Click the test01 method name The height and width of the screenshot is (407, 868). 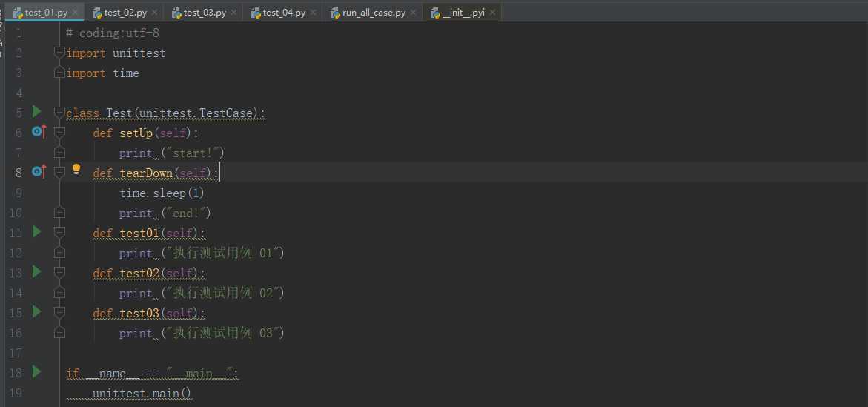coord(139,233)
